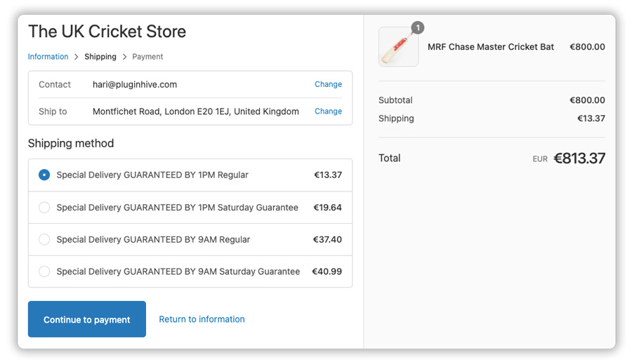
Task: Click the €19.64 shipping price
Action: [x=328, y=208]
